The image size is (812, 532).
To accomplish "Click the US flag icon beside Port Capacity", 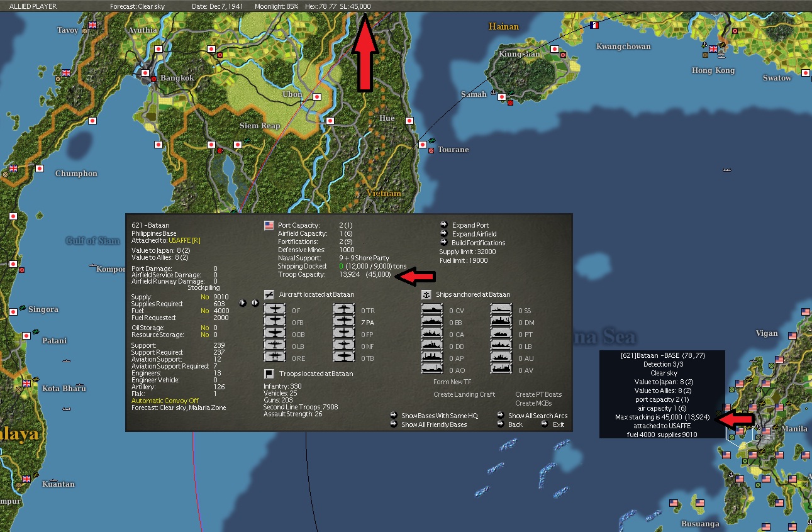I will [x=269, y=225].
